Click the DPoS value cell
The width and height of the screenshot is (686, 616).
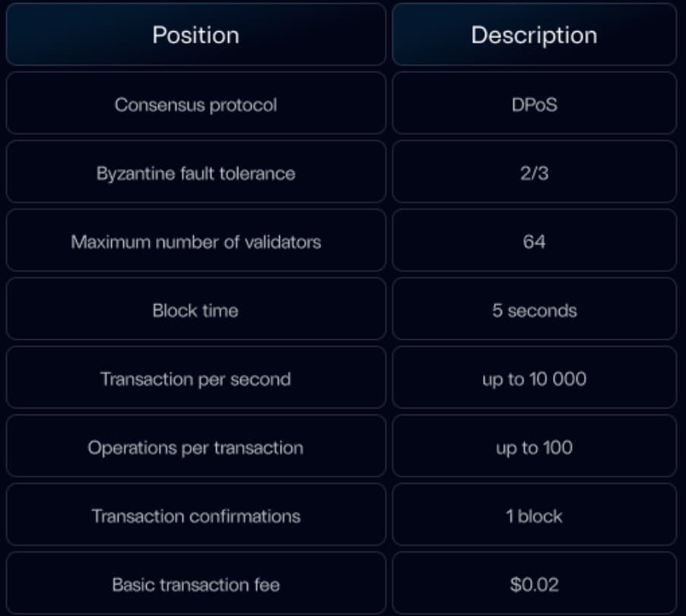click(x=534, y=104)
